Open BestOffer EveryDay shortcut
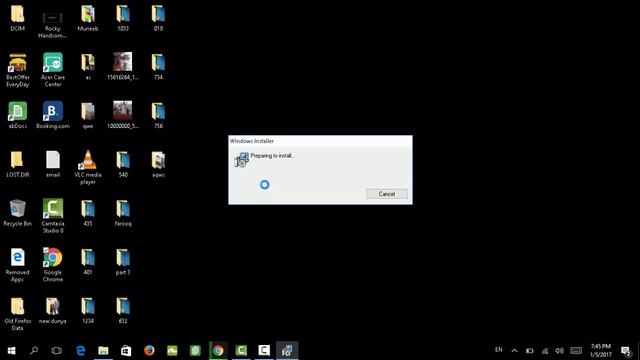This screenshot has height=360, width=640. (18, 70)
